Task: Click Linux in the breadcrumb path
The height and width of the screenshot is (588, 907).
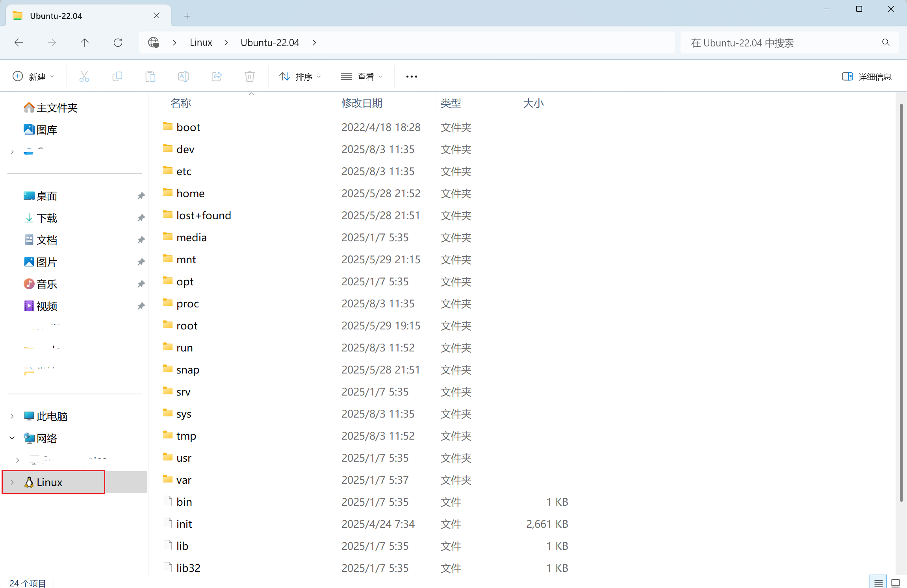Action: (201, 43)
